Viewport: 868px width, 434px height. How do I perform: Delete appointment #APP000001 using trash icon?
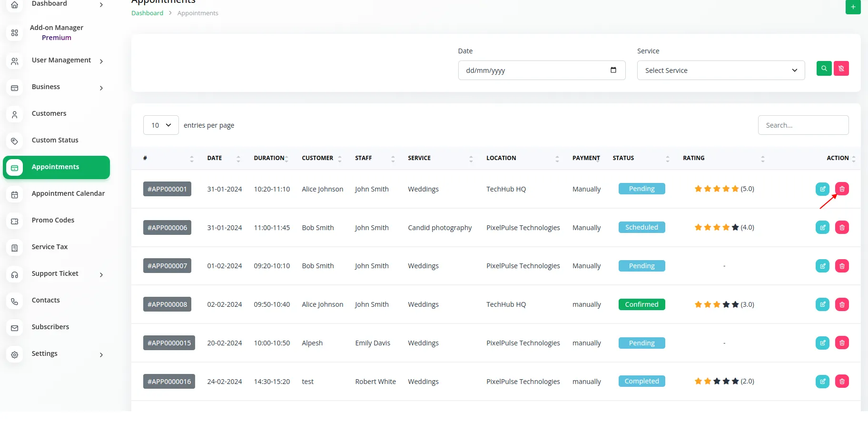pos(842,189)
